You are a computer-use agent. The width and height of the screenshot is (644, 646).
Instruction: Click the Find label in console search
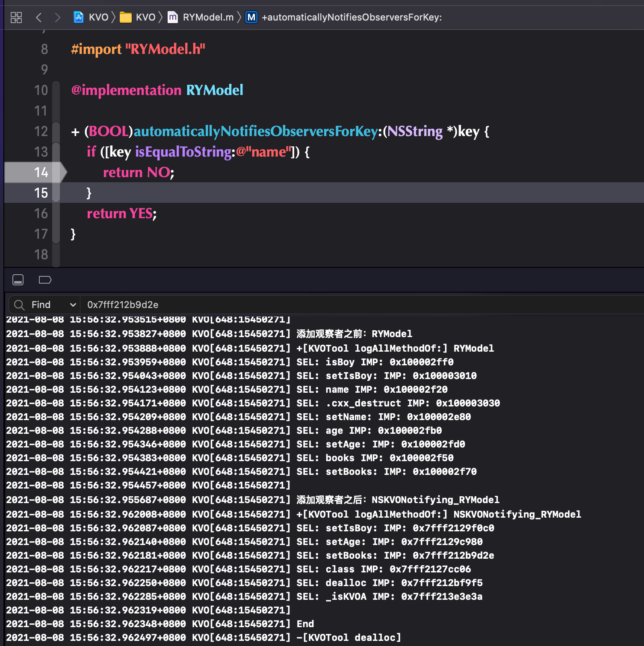(x=41, y=305)
